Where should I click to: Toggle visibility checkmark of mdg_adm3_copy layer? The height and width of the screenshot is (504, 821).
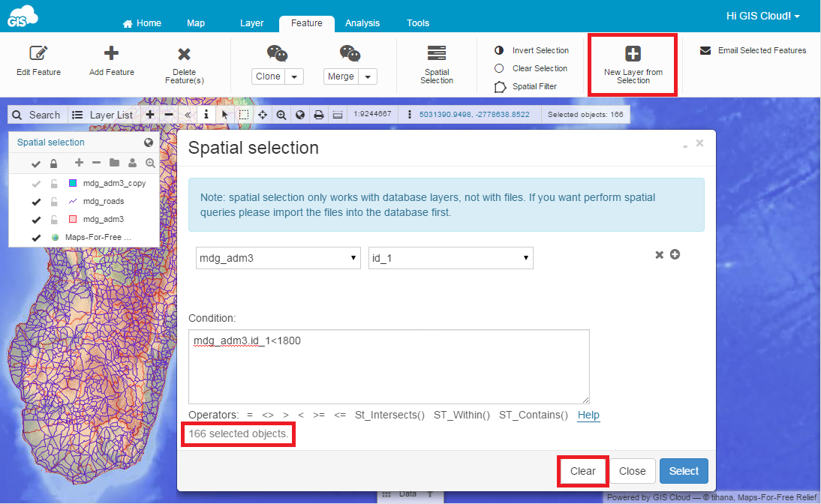[35, 184]
